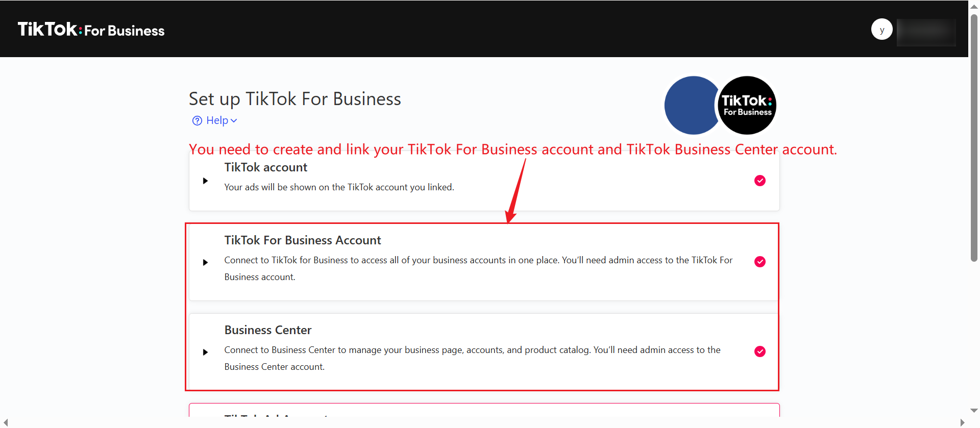
Task: Click the horizontal scrollbar right arrow
Action: click(x=962, y=422)
